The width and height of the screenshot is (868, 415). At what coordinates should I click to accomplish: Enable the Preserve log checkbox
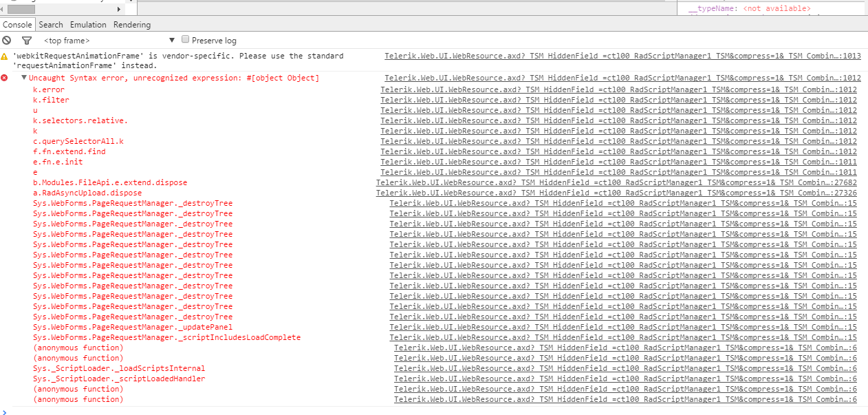pyautogui.click(x=185, y=40)
